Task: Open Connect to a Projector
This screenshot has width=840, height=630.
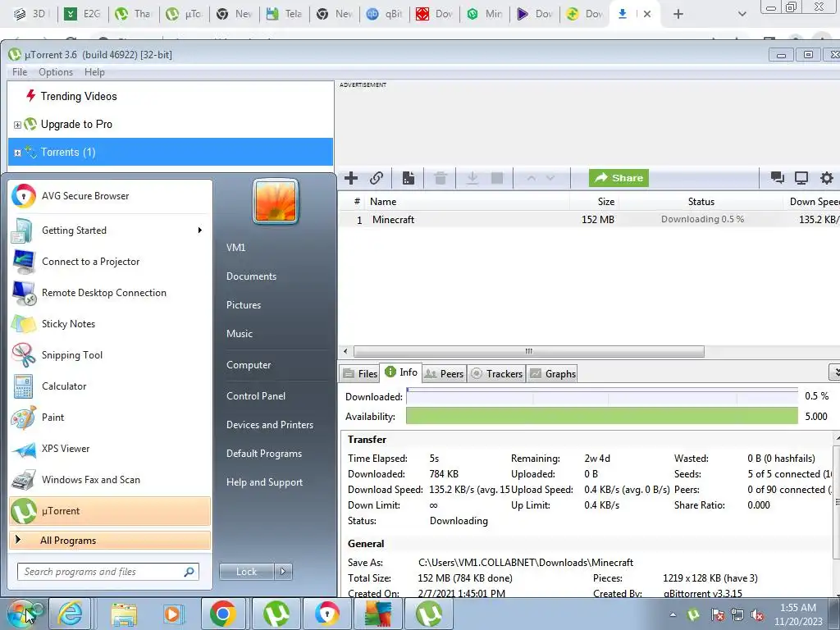Action: click(110, 262)
